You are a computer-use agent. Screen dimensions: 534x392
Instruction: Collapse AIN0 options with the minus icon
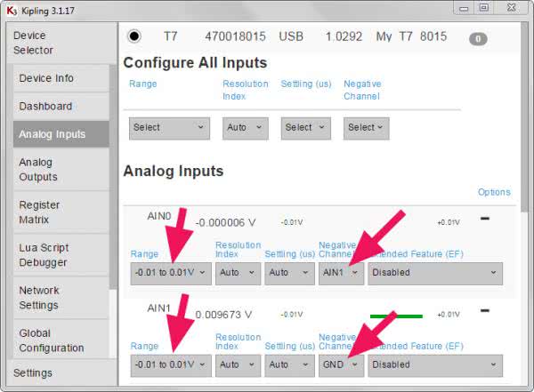click(x=484, y=218)
